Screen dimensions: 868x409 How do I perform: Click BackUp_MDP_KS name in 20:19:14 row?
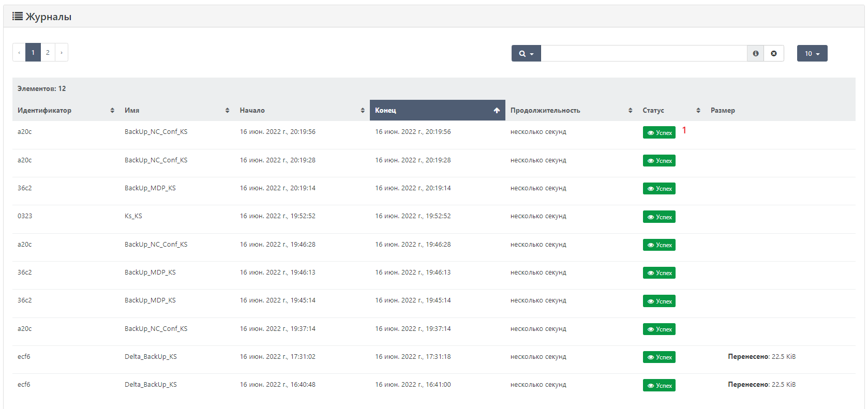click(150, 188)
